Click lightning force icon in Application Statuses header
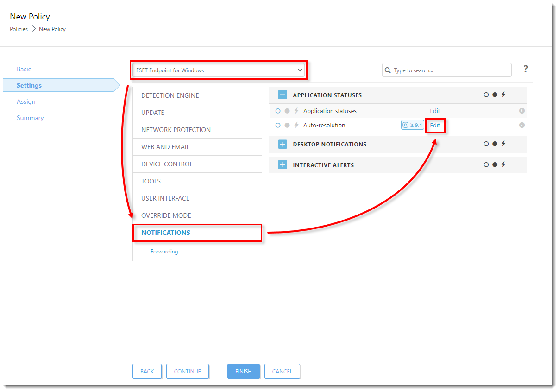The width and height of the screenshot is (559, 392). click(503, 95)
